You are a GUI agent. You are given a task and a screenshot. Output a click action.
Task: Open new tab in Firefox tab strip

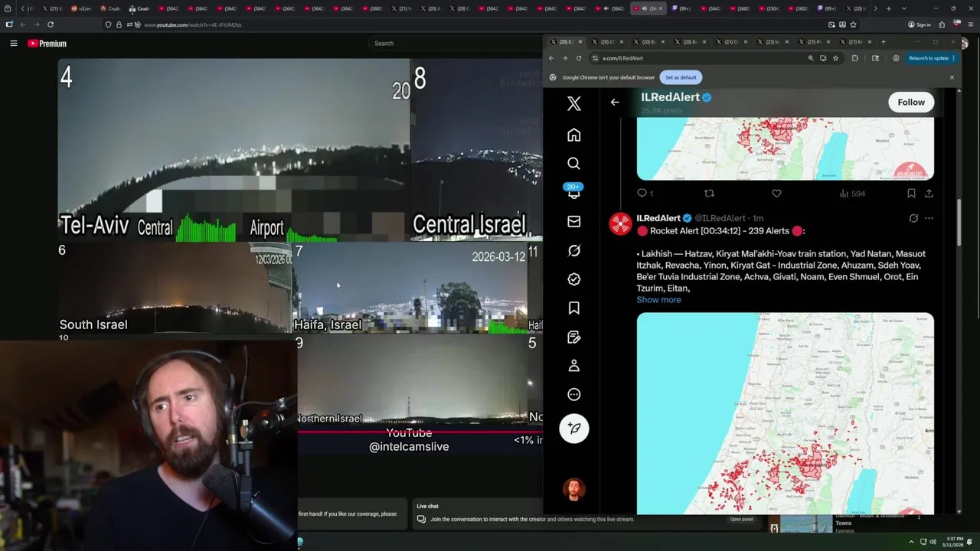[888, 8]
